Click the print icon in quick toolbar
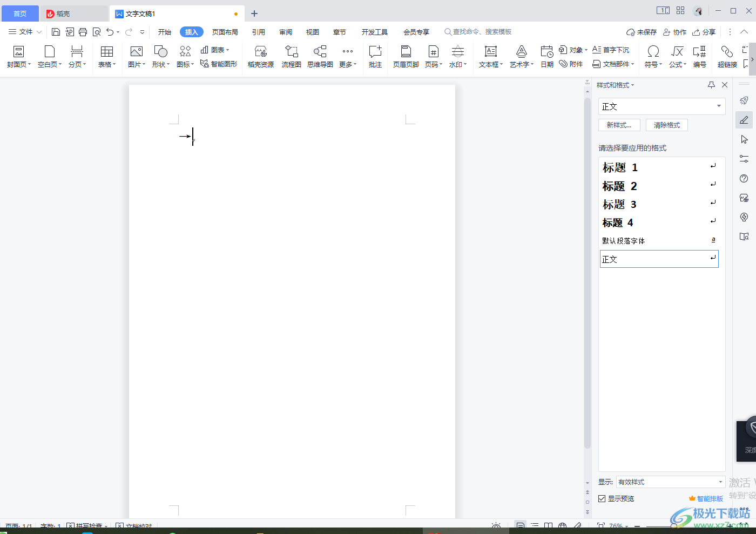Screen dimensions: 756x534 point(83,32)
